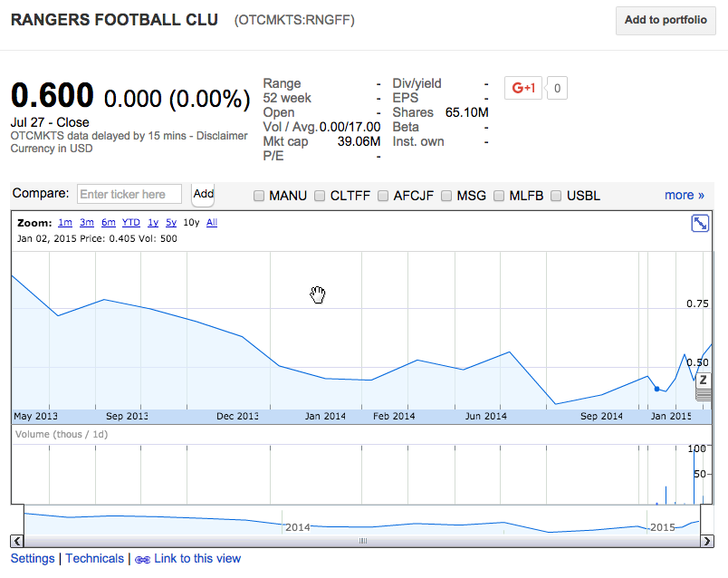Click the 2014 marker in overview timeline
Image resolution: width=728 pixels, height=578 pixels.
tap(298, 527)
